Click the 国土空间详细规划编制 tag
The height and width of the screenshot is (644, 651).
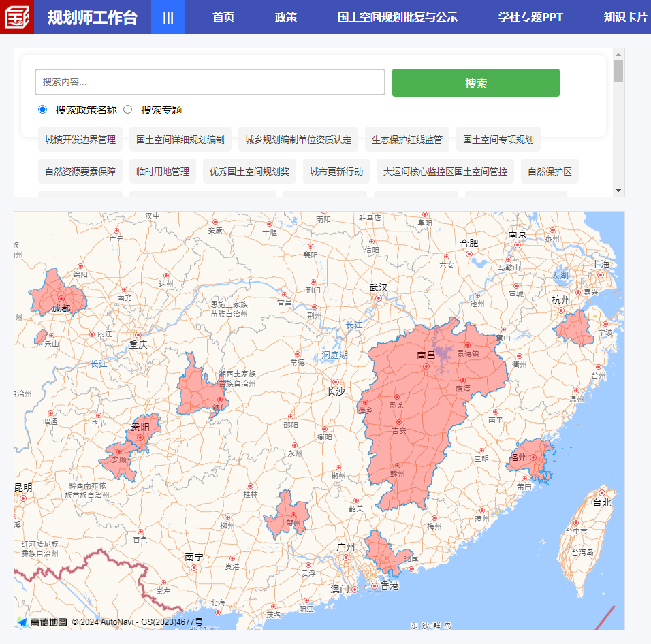coord(180,140)
